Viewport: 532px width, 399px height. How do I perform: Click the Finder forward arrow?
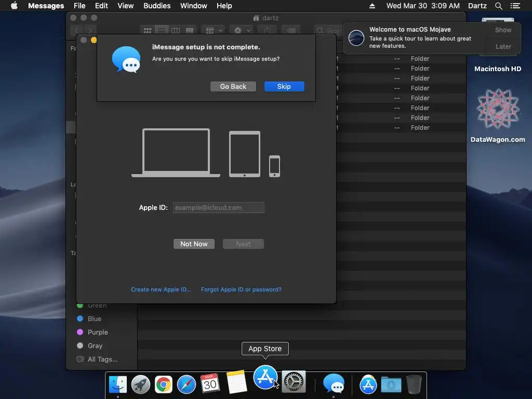pos(90,31)
